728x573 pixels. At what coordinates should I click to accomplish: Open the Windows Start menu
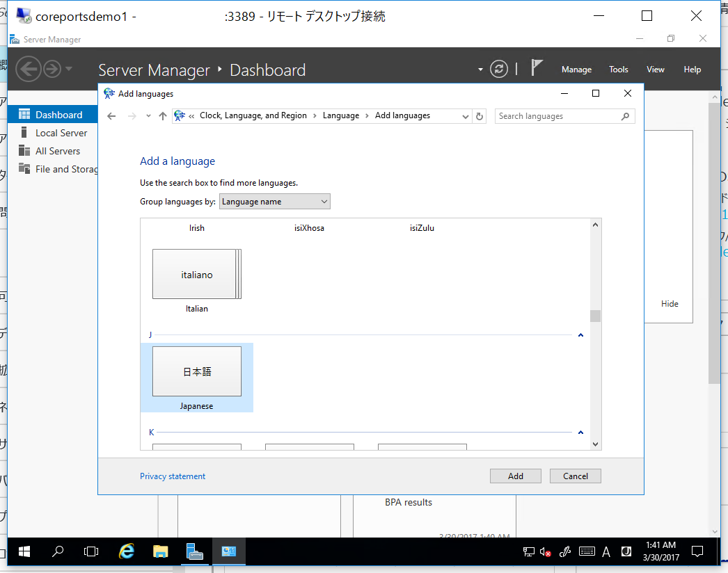point(24,551)
